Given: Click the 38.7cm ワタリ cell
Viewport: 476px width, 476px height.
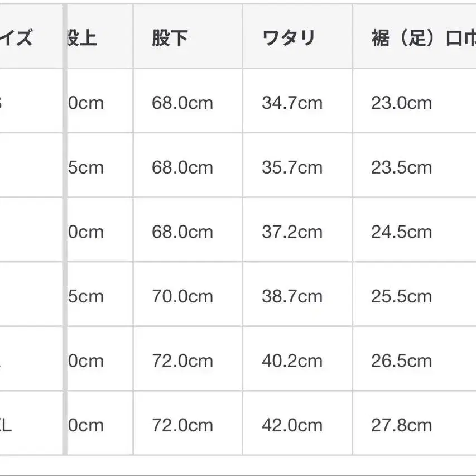Looking at the screenshot, I should point(292,296).
